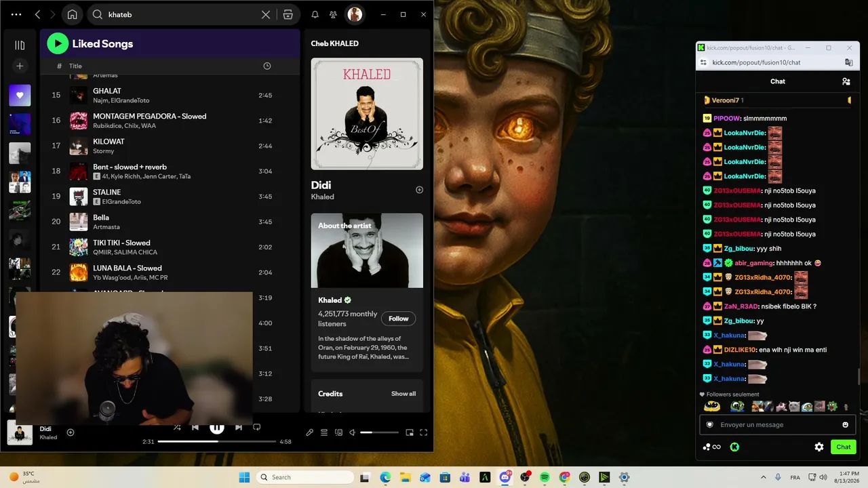Viewport: 868px width, 488px height.
Task: Expand Your Library sidebar
Action: (x=20, y=45)
